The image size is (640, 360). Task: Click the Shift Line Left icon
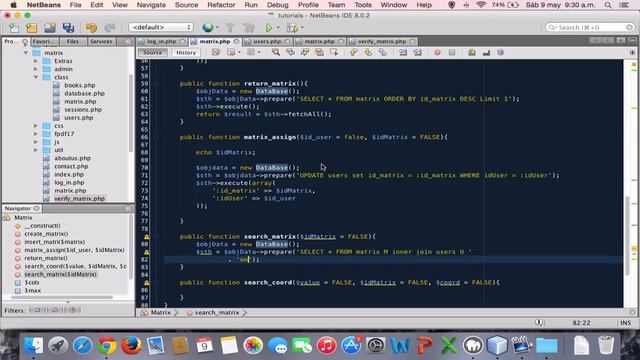(403, 52)
